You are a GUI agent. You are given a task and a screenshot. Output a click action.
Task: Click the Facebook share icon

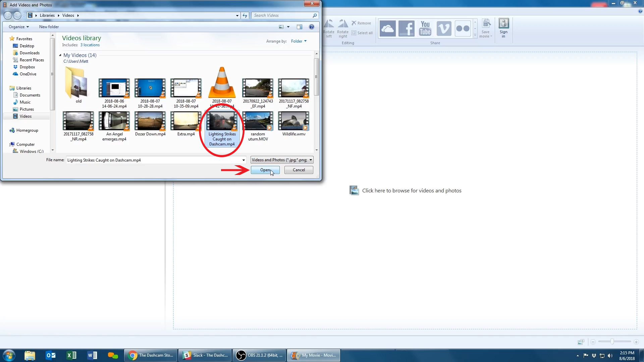click(x=406, y=29)
